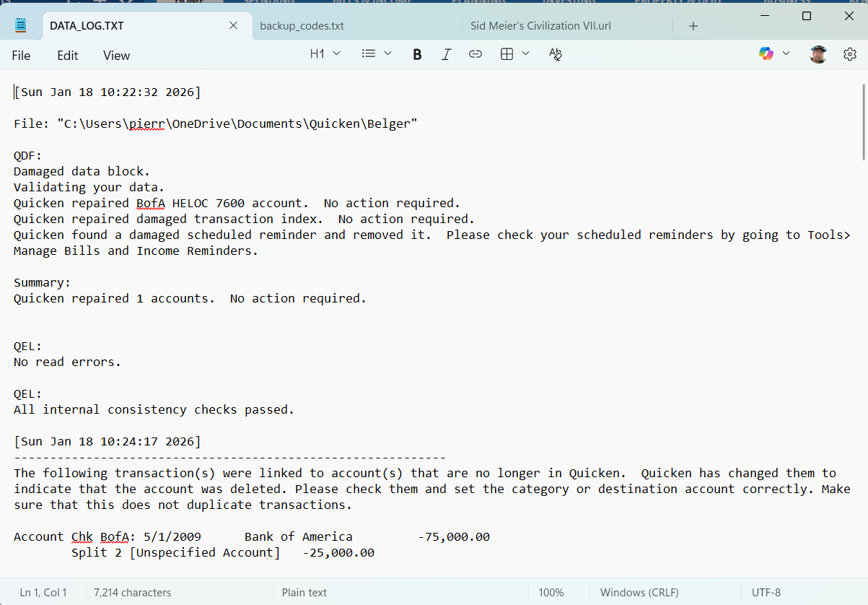Minimize the Notepad window
This screenshot has height=605, width=868.
(x=766, y=16)
